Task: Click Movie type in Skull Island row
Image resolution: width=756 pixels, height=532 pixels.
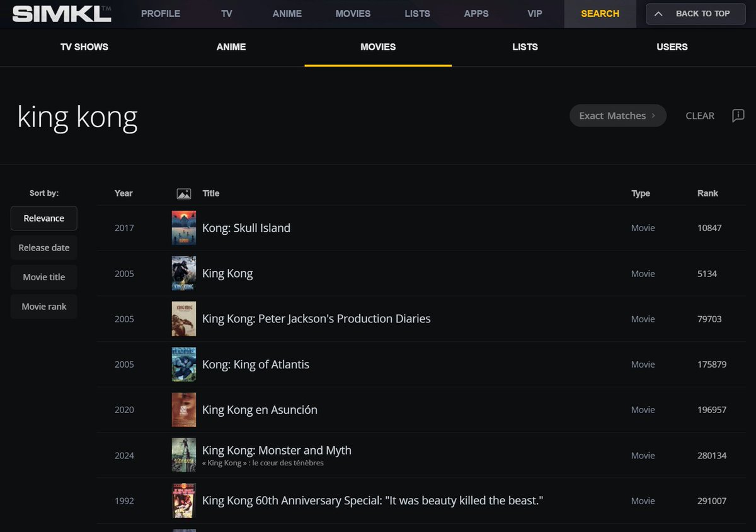Action: (x=643, y=228)
